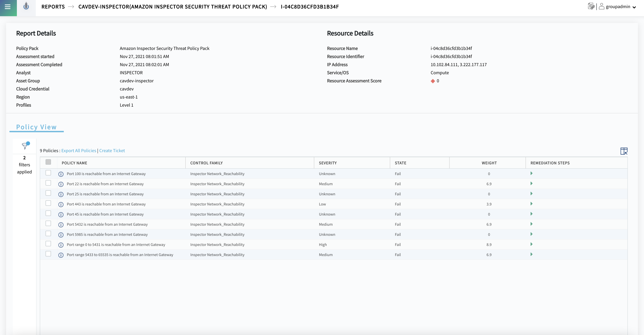
Task: Open the column chooser icon above table
Action: coord(624,151)
